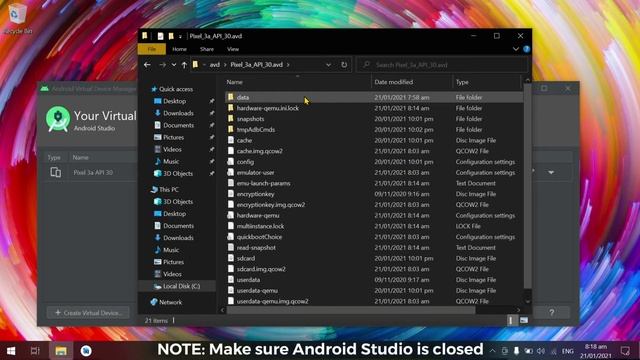
Task: Open AVD actions dropdown arrow
Action: pos(551,172)
